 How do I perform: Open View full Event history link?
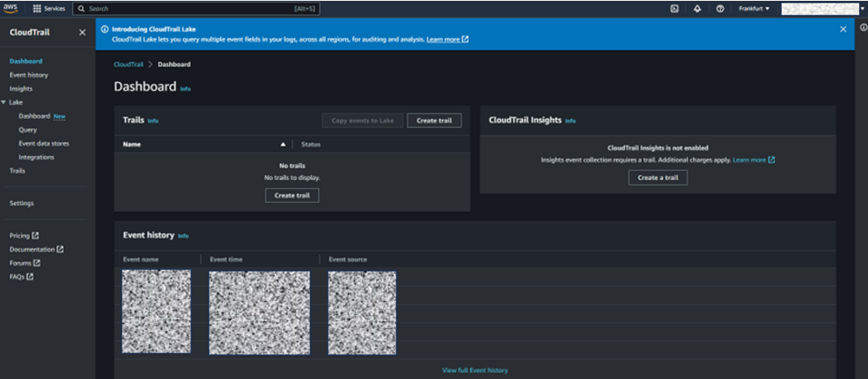(475, 370)
